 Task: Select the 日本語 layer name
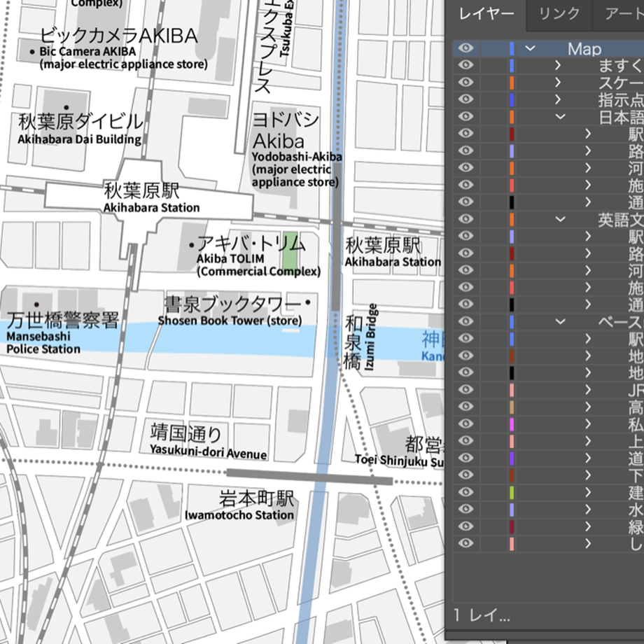point(621,117)
